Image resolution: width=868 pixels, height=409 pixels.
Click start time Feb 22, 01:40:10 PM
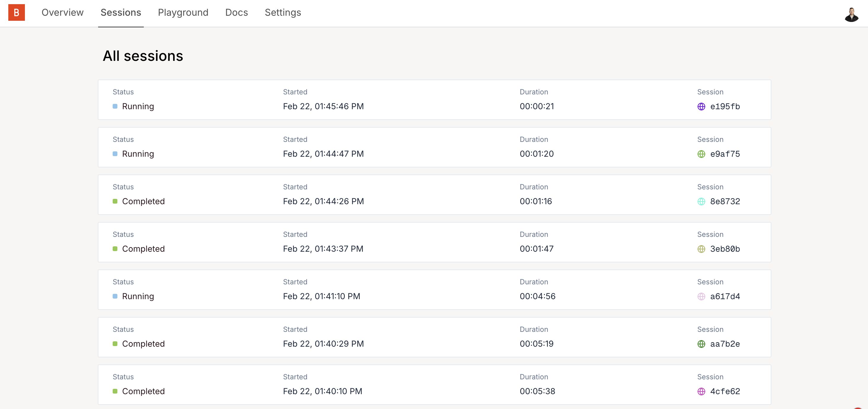[323, 391]
